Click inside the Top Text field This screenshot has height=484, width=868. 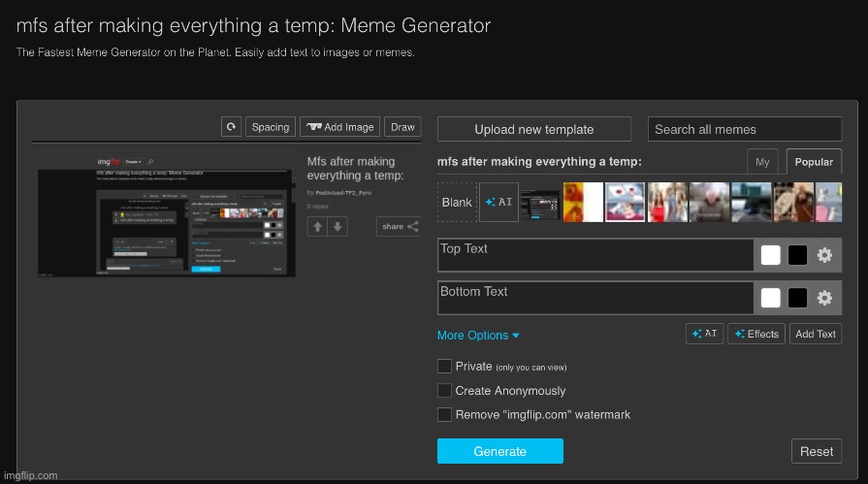[x=595, y=255]
